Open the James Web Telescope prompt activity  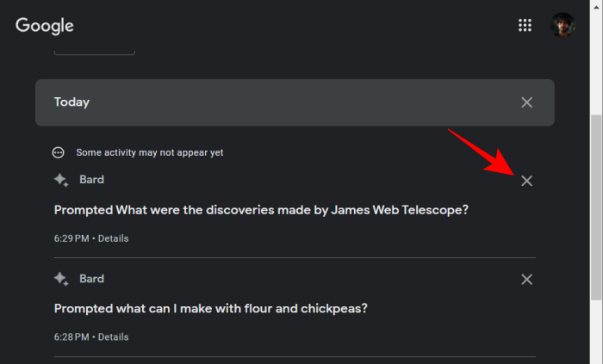coord(261,210)
